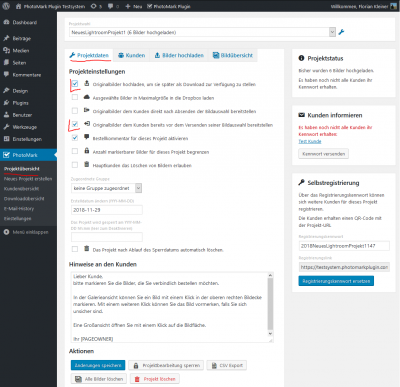Click the Registrierungskennwort input field

click(344, 246)
